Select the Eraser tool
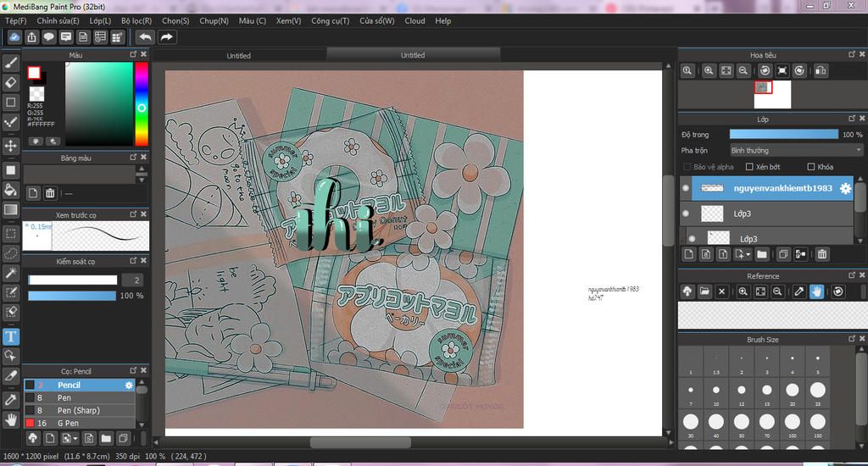The width and height of the screenshot is (868, 466). click(10, 82)
